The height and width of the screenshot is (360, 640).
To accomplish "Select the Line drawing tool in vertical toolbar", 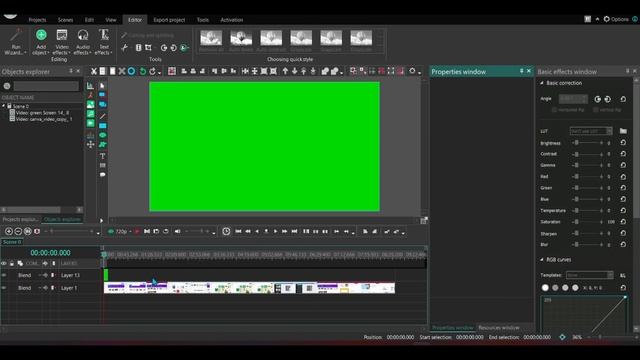I will tap(102, 116).
